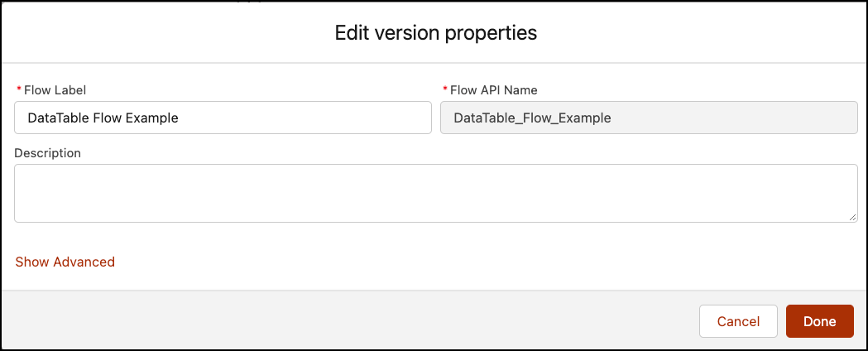Screen dimensions: 868x351
Task: Click the word 'Advanced' in the Show Advanced link
Action: [x=84, y=262]
